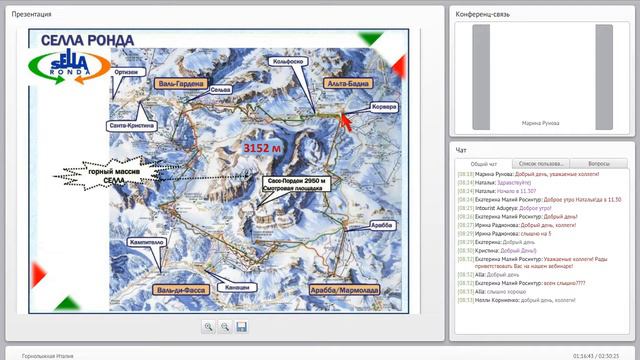Viewport: 640px width, 360px height.
Task: Click Кристина's Добрый День message
Action: [497, 251]
